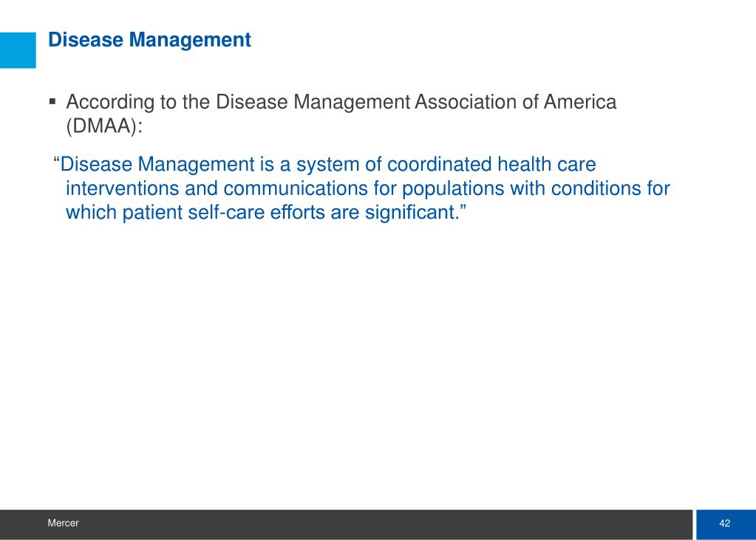
Task: Select the quote line starting 'Disease Management is a system'
Action: [x=324, y=165]
